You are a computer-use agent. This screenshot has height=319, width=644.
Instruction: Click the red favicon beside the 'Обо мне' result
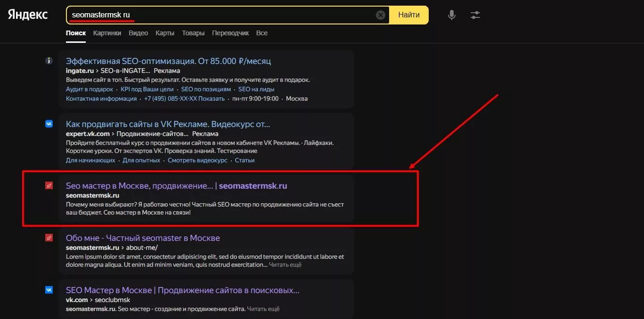[49, 238]
